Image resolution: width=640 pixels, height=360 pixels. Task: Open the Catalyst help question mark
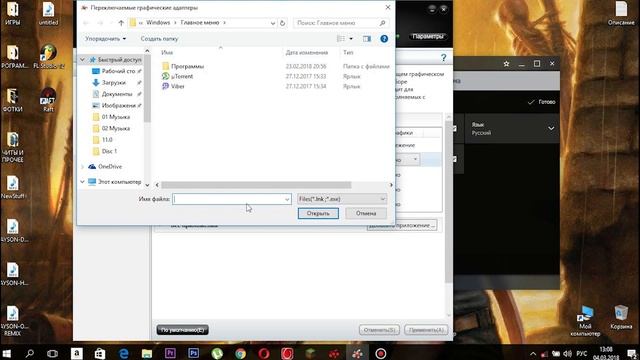444,58
